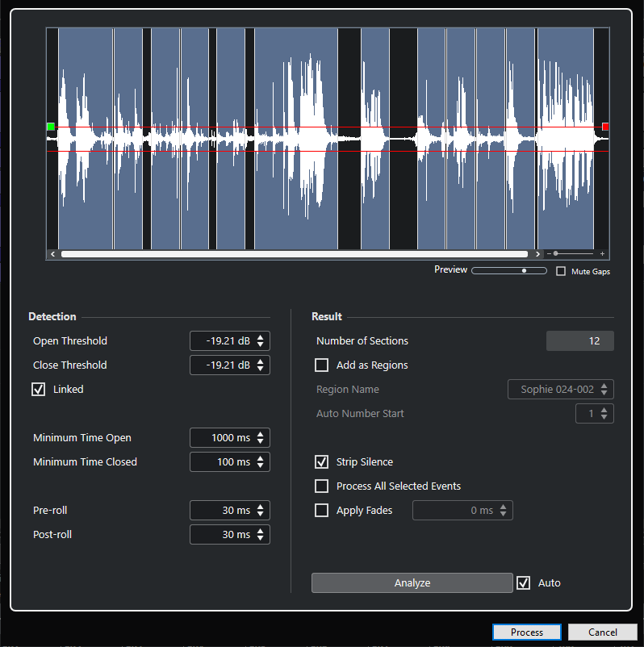
Task: Uncheck the Linked checkbox
Action: point(39,389)
